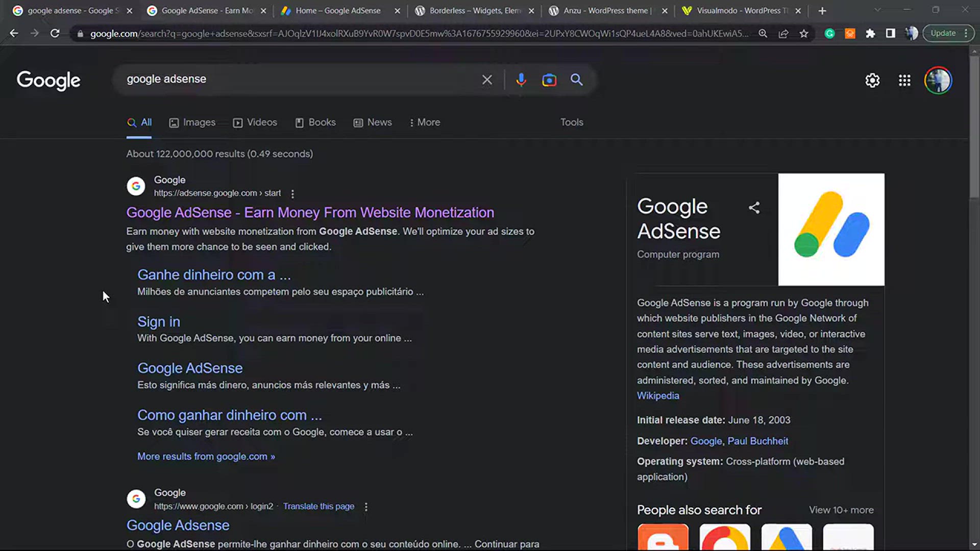Clear the search box with X
The width and height of the screenshot is (980, 551).
tap(487, 80)
